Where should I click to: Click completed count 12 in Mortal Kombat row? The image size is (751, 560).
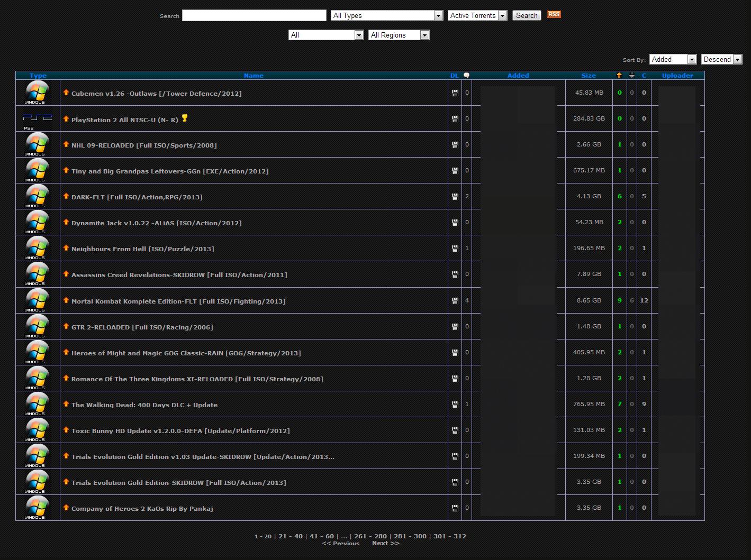click(644, 300)
